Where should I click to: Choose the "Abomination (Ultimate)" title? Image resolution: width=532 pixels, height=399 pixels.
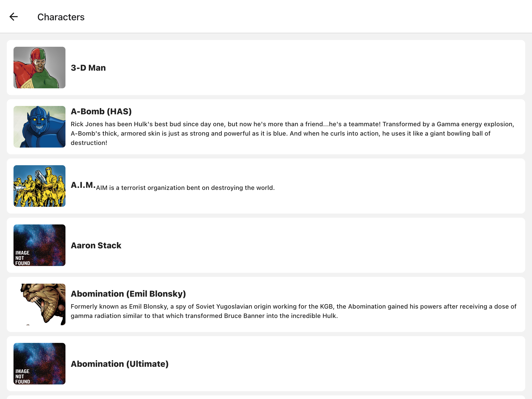coord(119,364)
